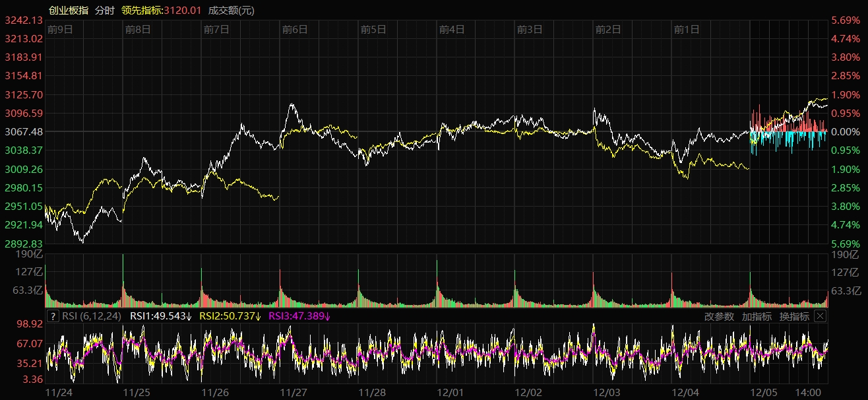This screenshot has height=400, width=868.
Task: Click the 成交额(元) legend label
Action: [231, 10]
